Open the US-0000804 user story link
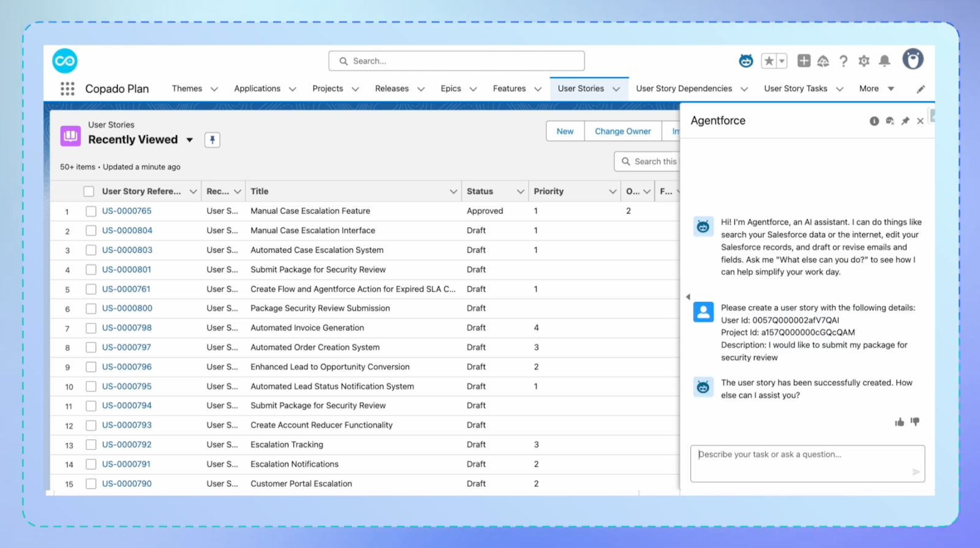The height and width of the screenshot is (548, 980). click(127, 230)
